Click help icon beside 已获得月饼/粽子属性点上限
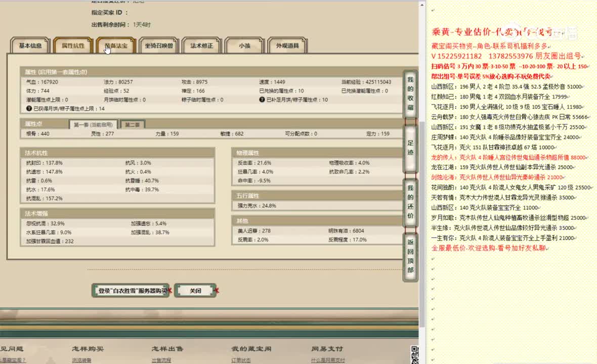Viewport: 597px width, 364px height. click(x=29, y=108)
